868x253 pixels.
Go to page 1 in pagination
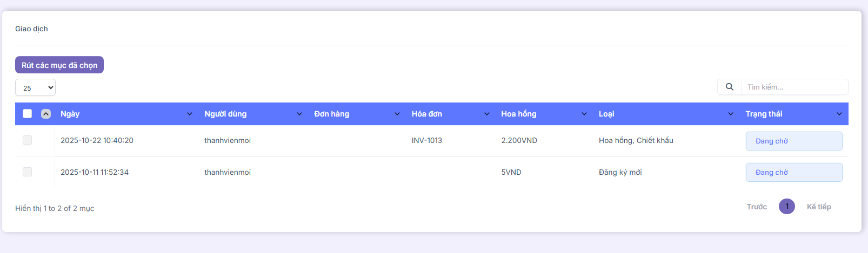[x=787, y=207]
